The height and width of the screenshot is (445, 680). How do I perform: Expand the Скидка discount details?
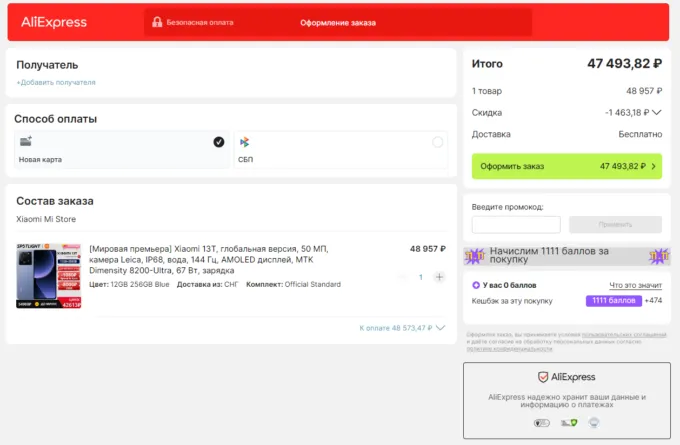[657, 113]
